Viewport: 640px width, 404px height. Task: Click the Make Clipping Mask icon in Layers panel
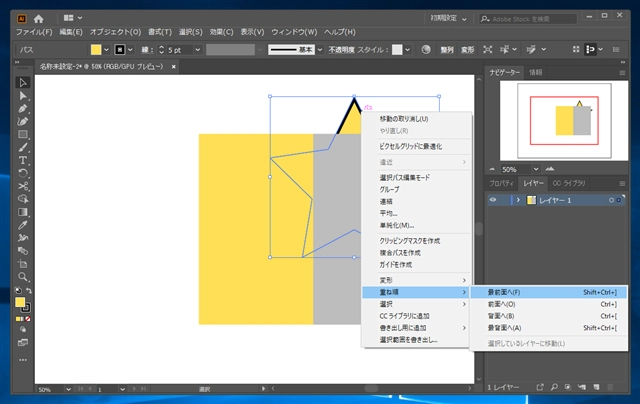(x=568, y=387)
